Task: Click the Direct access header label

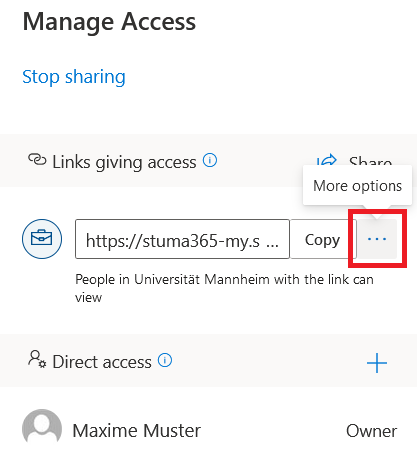Action: [102, 362]
